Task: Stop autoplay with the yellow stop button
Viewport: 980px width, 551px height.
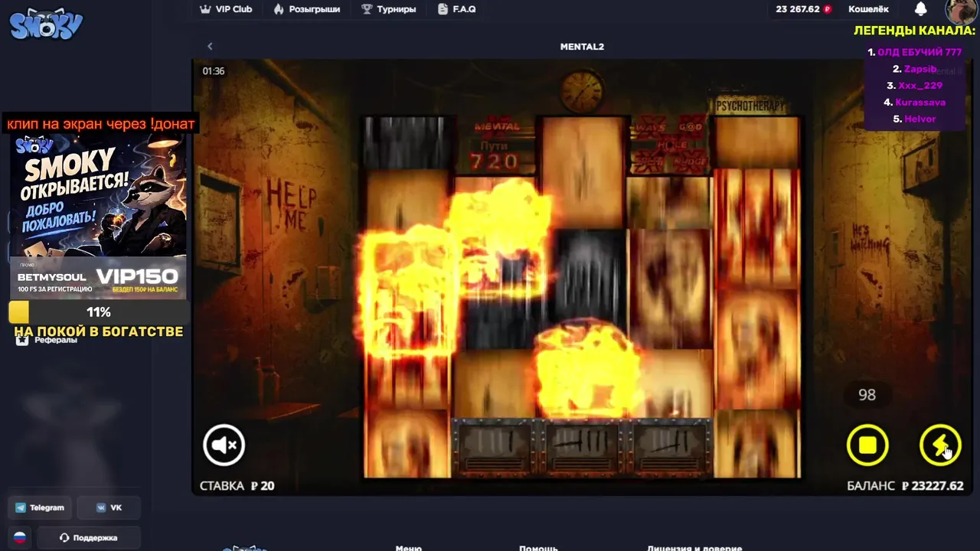Action: pos(867,445)
